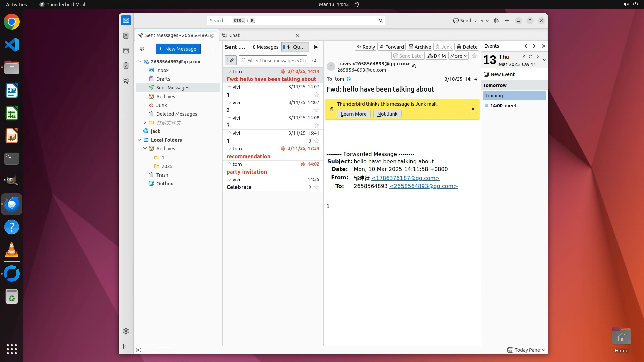This screenshot has width=644, height=362.
Task: Open the More actions dropdown
Action: tap(459, 56)
